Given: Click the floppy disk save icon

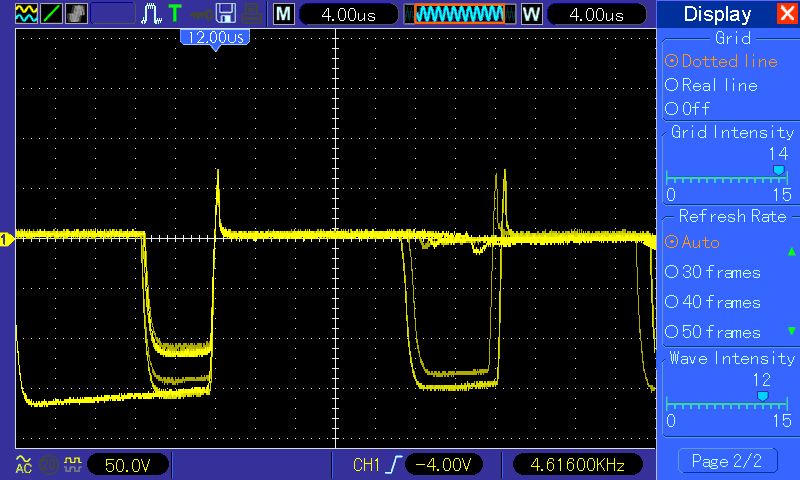Looking at the screenshot, I should click(226, 14).
